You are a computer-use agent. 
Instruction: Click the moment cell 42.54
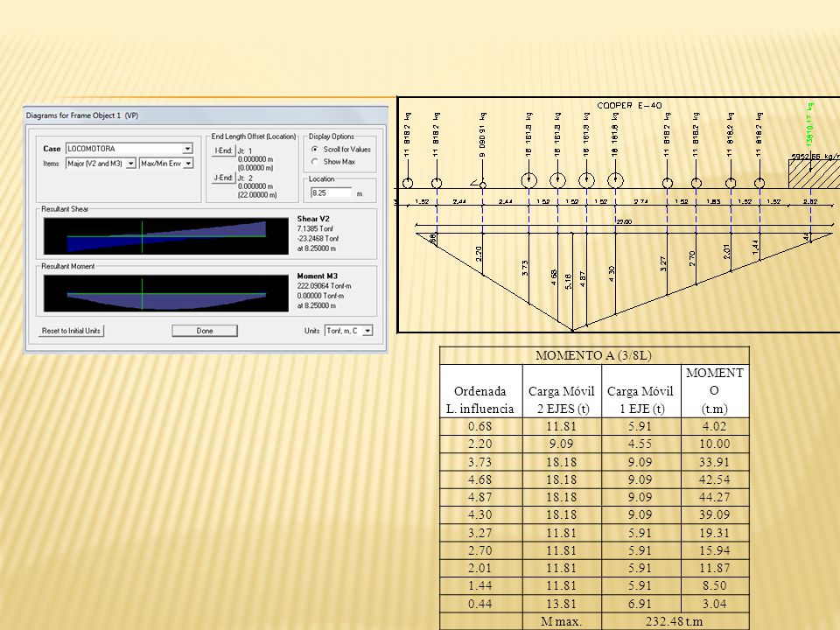(715, 479)
